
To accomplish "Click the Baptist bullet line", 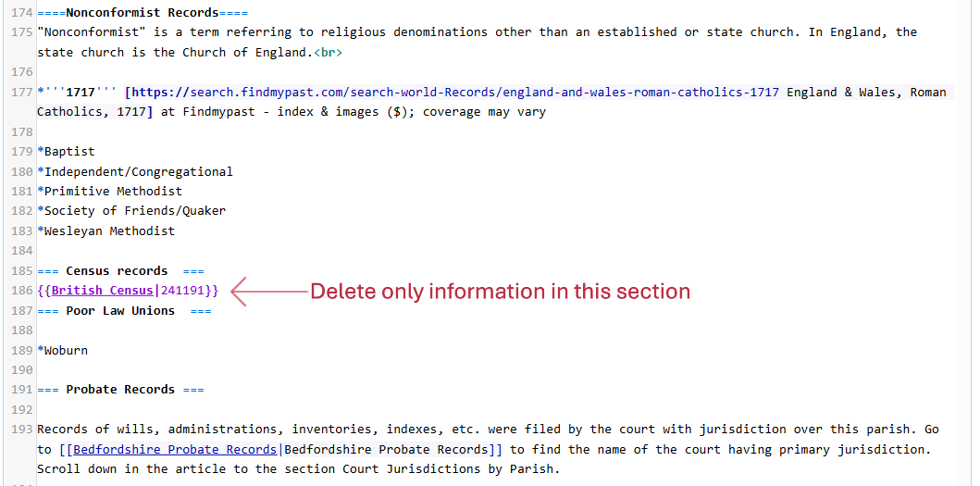I will (69, 152).
